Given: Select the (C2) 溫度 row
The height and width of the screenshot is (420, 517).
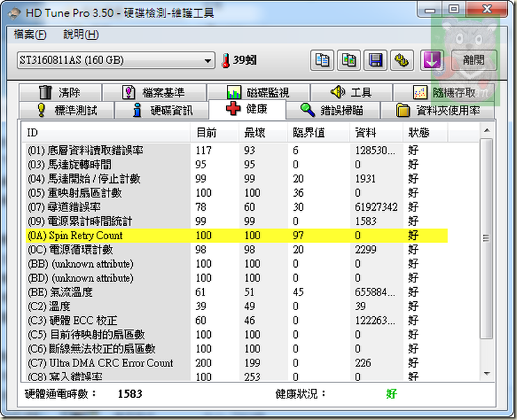Looking at the screenshot, I should pyautogui.click(x=237, y=307).
